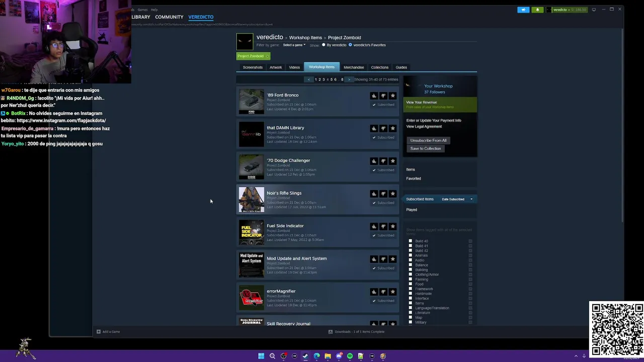Switch to the Collections tab
The image size is (644, 362).
[x=380, y=67]
